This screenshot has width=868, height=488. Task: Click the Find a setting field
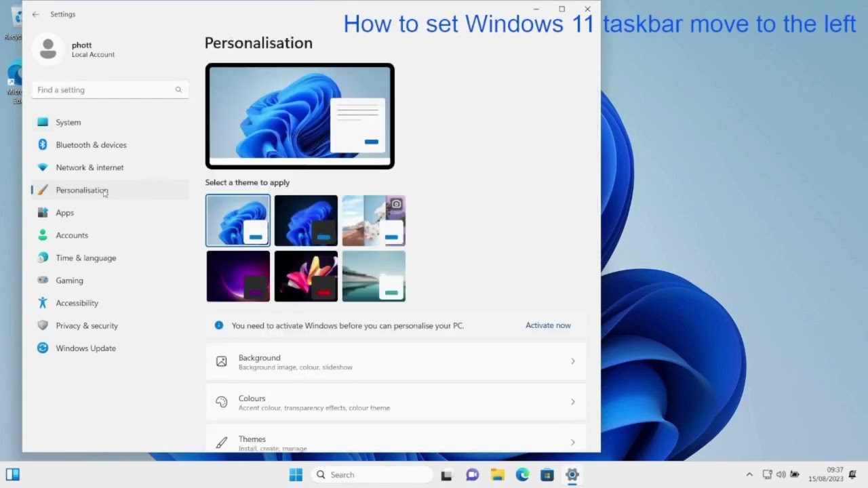110,89
